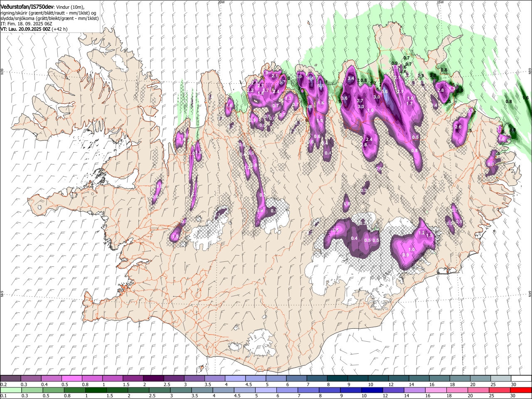Select navy blue rain swatch for 10–12 mm
The width and height of the screenshot is (532, 399).
pyautogui.click(x=372, y=390)
